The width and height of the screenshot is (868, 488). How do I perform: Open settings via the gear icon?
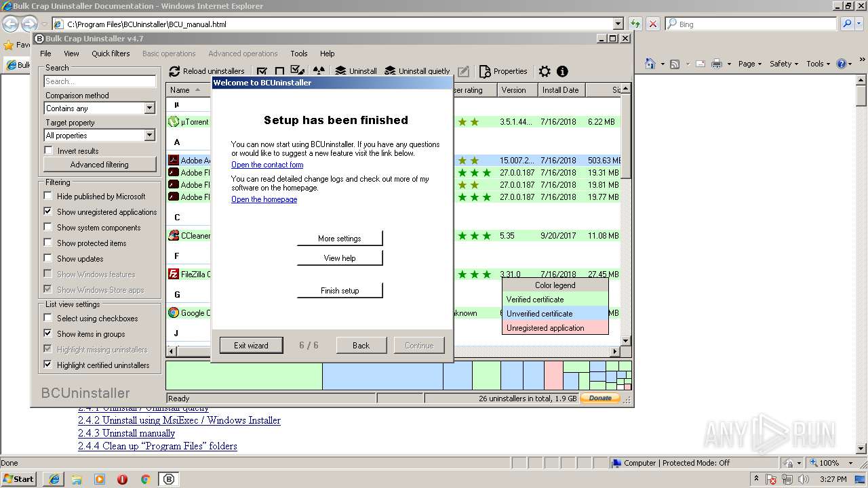pyautogui.click(x=545, y=71)
